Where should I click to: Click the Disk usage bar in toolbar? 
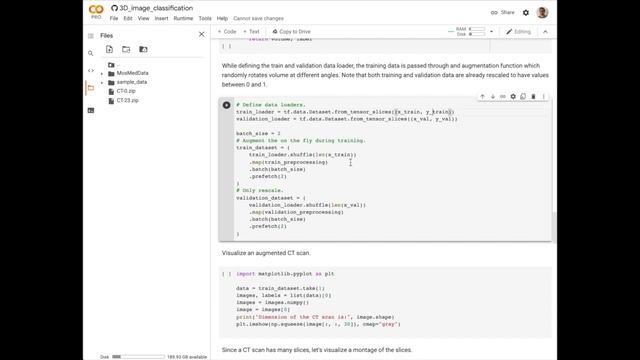pyautogui.click(x=477, y=34)
